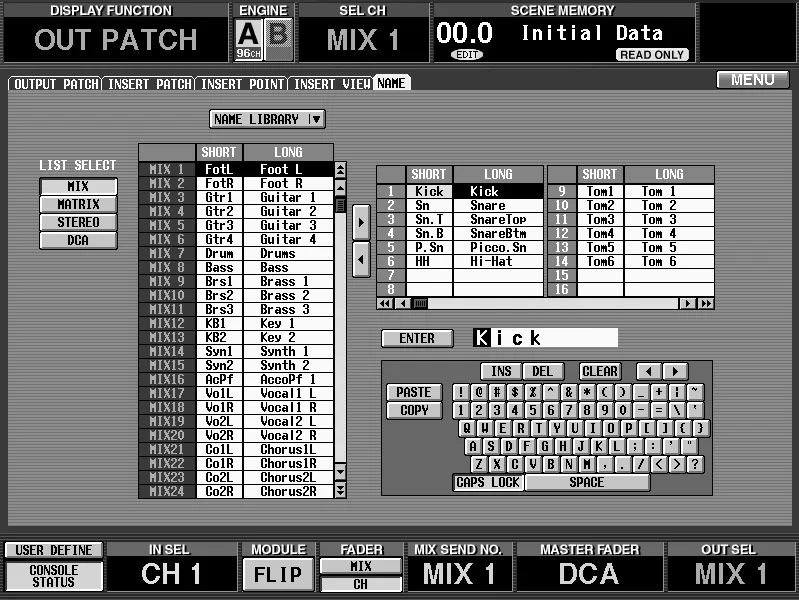Move cursor right with keyboard arrow
This screenshot has width=799, height=600.
pyautogui.click(x=675, y=371)
